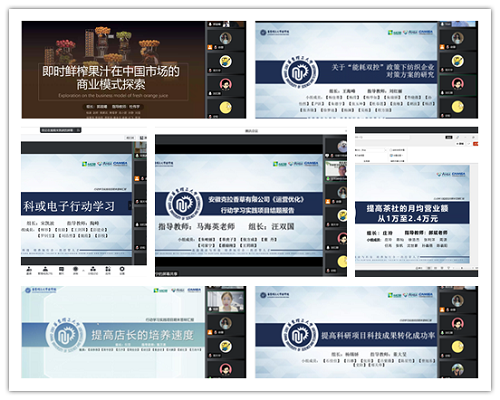Collapse participant strip using arrow beside 科或电子 slide
The height and width of the screenshot is (400, 500).
pyautogui.click(x=130, y=206)
